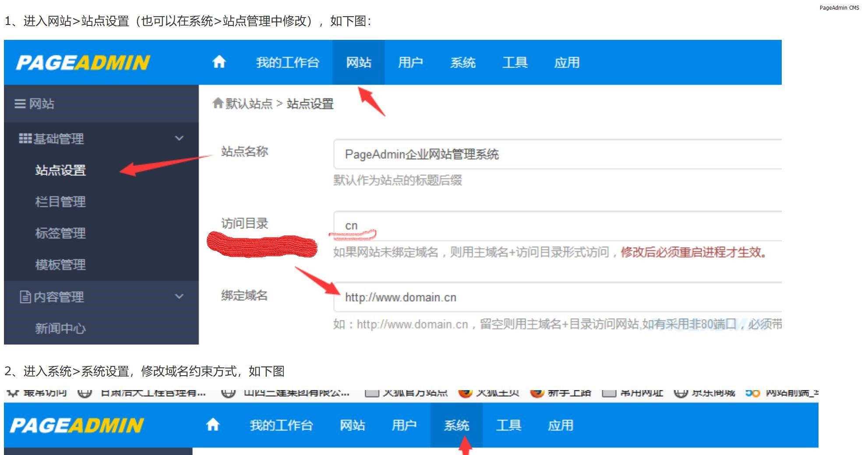This screenshot has height=455, width=868.
Task: Click the 站点名称 input field
Action: pyautogui.click(x=557, y=154)
